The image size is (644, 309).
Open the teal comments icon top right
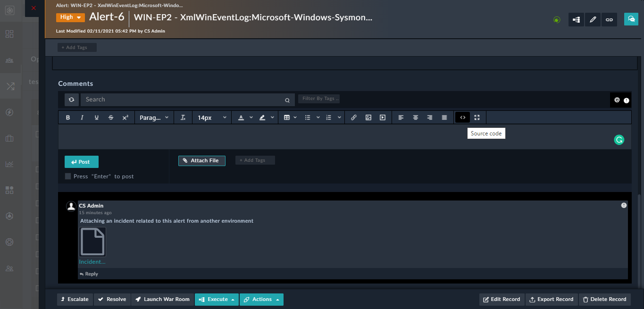(631, 19)
